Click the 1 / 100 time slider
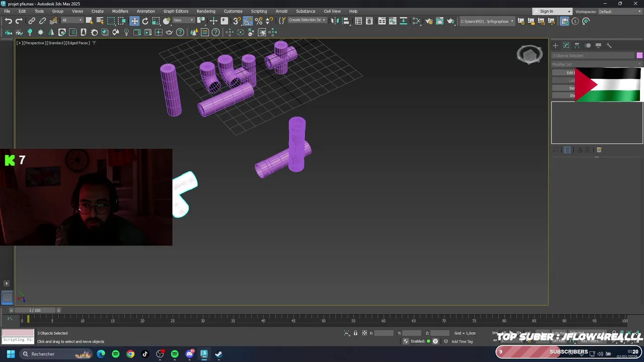Image resolution: width=644 pixels, height=362 pixels. click(x=35, y=310)
